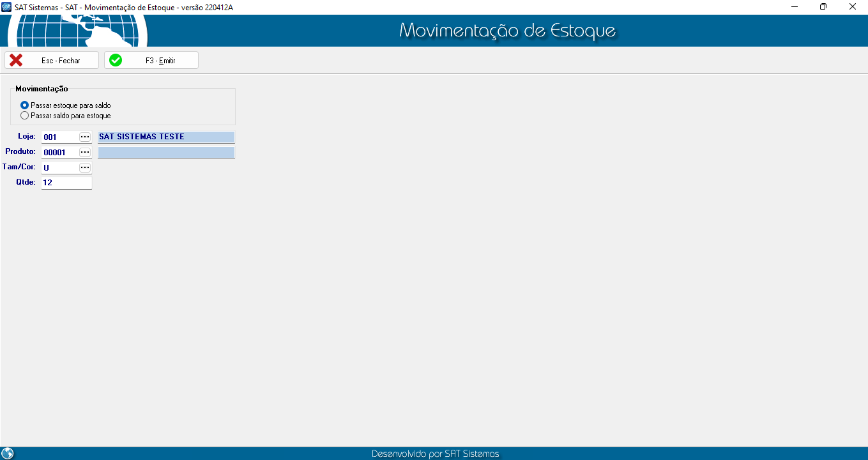Select "Passar estoque para saldo" option

coord(25,105)
